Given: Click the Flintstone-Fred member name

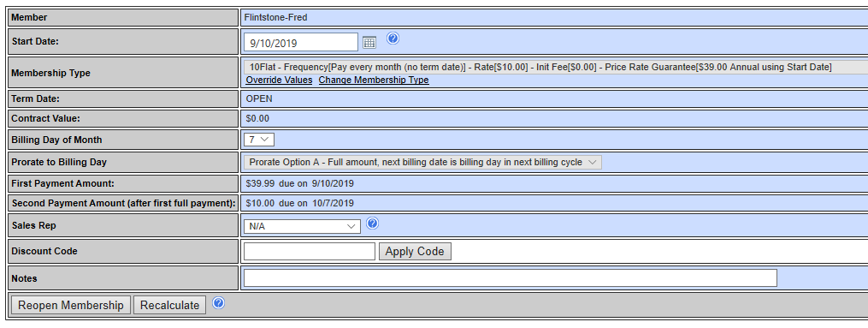Looking at the screenshot, I should (x=275, y=17).
